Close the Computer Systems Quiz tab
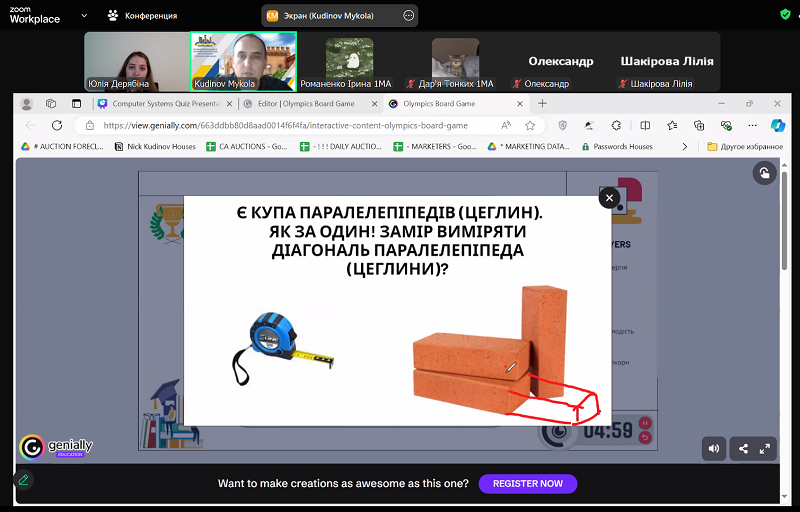Screen dimensions: 800x512 229,104
